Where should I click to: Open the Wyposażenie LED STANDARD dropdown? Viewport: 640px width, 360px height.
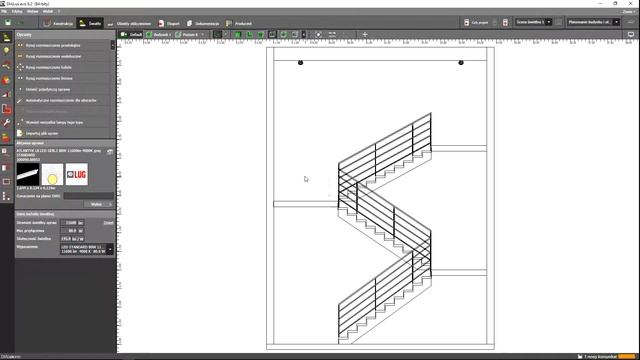tap(87, 249)
